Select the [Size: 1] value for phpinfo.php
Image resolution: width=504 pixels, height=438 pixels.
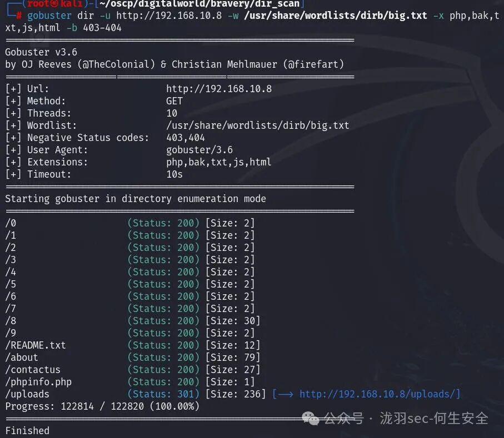click(x=230, y=382)
